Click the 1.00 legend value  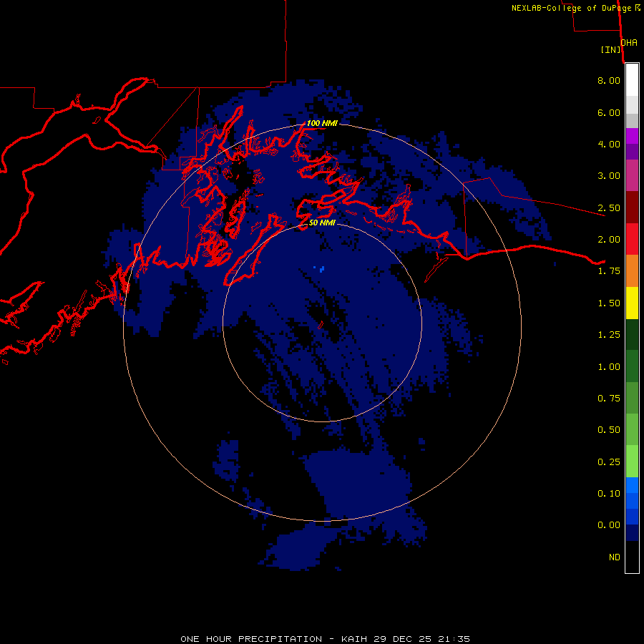[609, 367]
